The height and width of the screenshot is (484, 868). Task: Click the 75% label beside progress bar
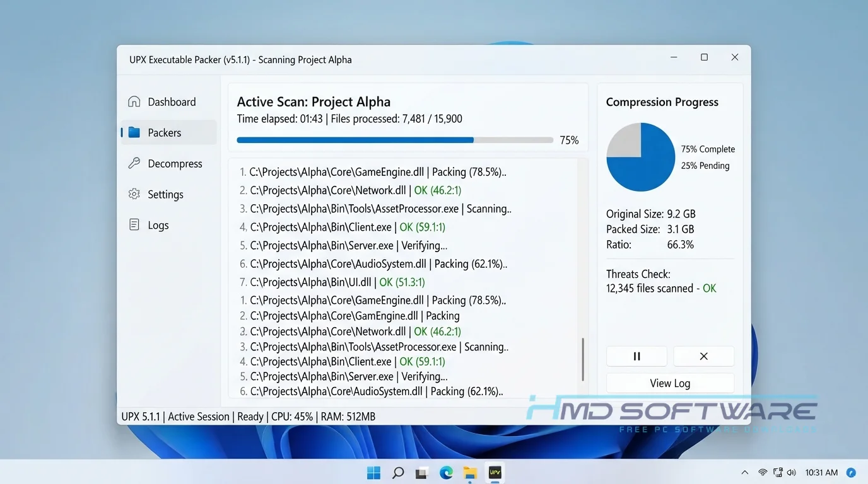click(x=569, y=141)
